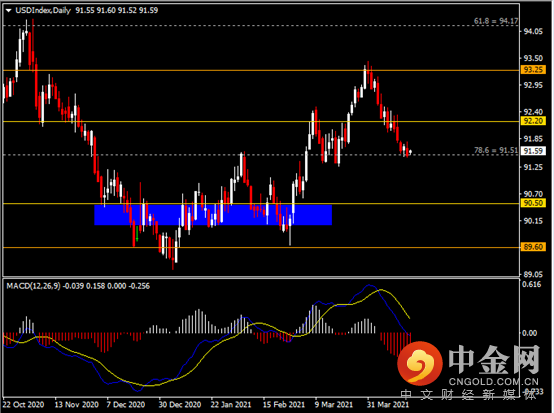
Task: Click the 7 Dec 2020 date label
Action: 126,405
